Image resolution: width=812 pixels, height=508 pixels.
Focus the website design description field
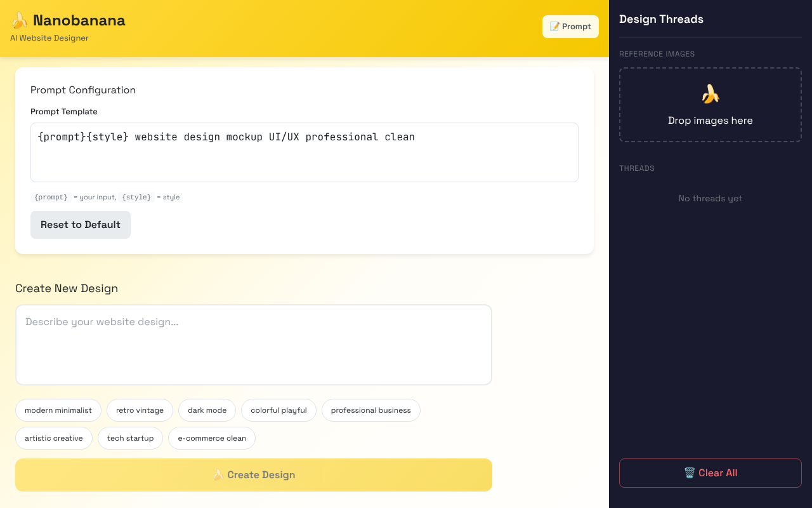[254, 345]
